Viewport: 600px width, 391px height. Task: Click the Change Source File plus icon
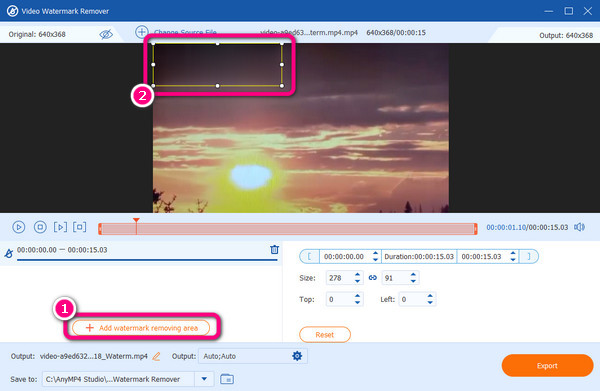142,32
